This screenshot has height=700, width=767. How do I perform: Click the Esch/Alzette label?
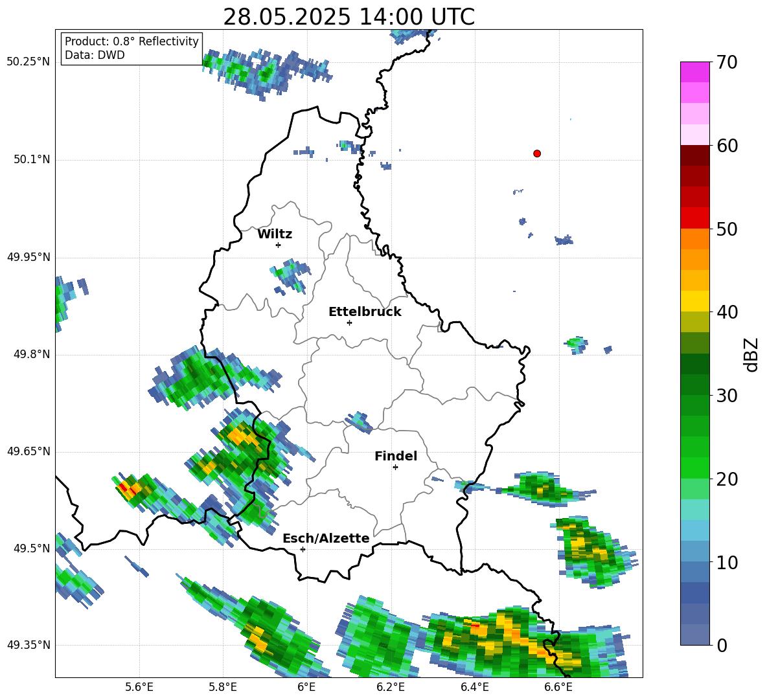(326, 539)
